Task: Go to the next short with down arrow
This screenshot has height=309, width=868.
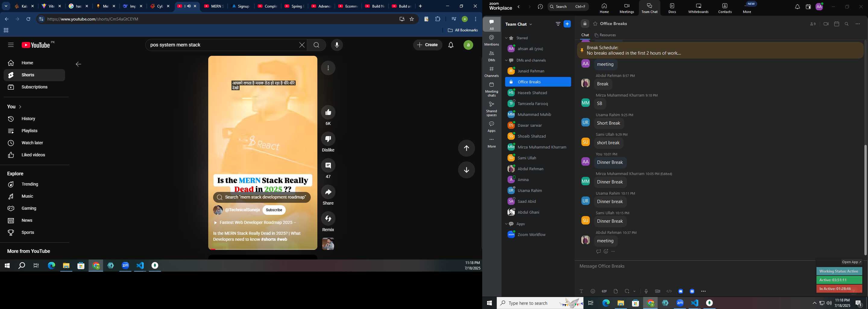Action: pyautogui.click(x=466, y=170)
